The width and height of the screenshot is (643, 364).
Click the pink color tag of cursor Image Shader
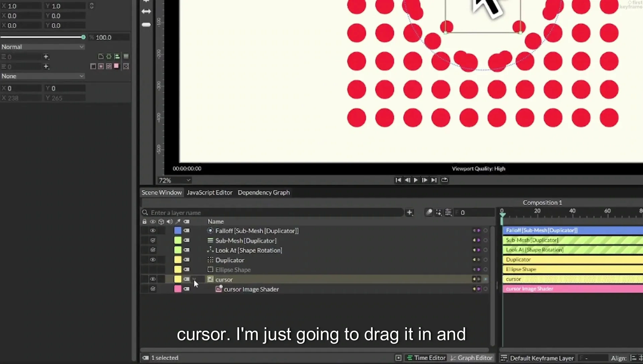[x=178, y=289]
